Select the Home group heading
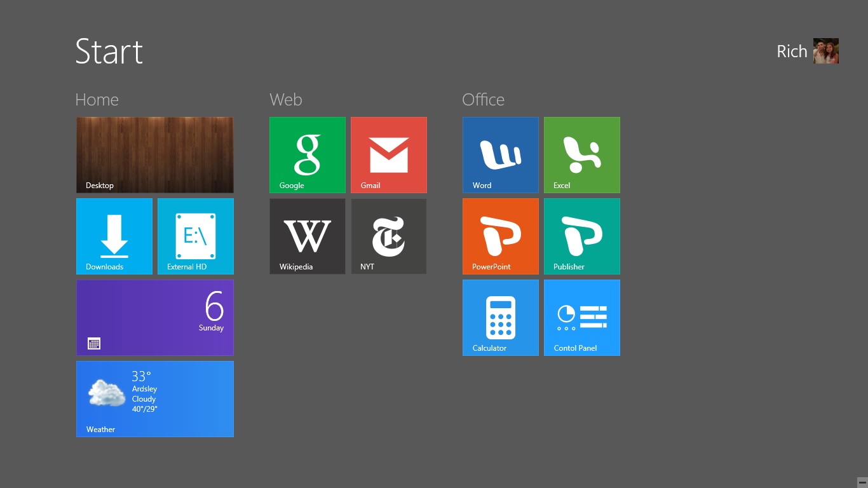 (x=97, y=100)
